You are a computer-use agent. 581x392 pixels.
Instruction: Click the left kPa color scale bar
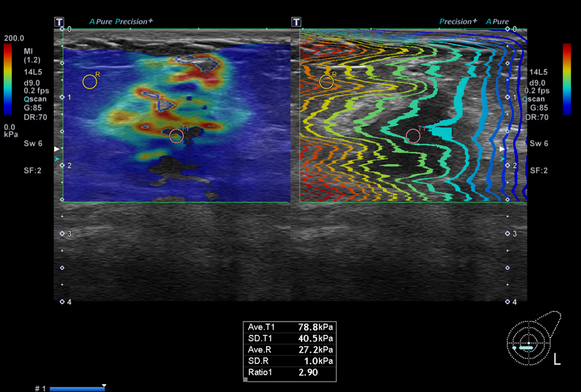[8, 79]
